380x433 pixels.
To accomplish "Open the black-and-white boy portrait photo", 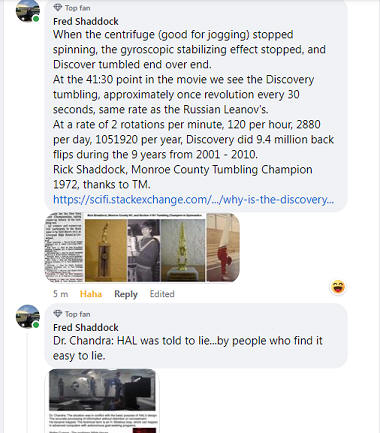I will click(x=144, y=250).
